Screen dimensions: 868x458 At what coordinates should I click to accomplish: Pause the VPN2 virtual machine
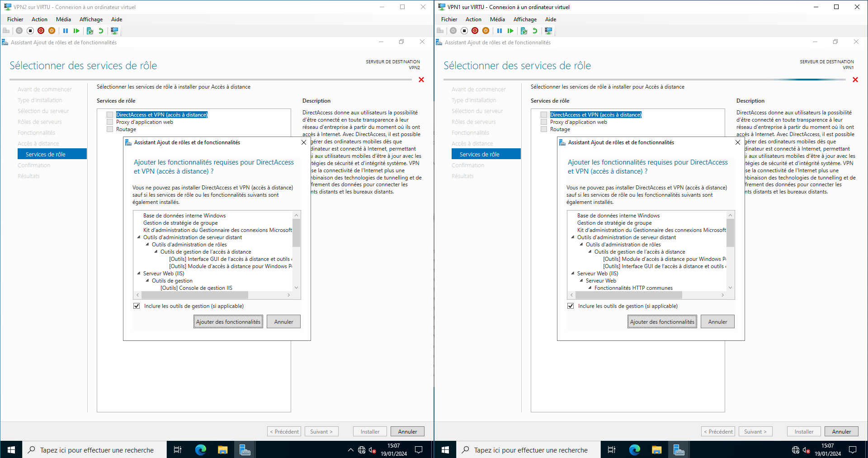66,31
